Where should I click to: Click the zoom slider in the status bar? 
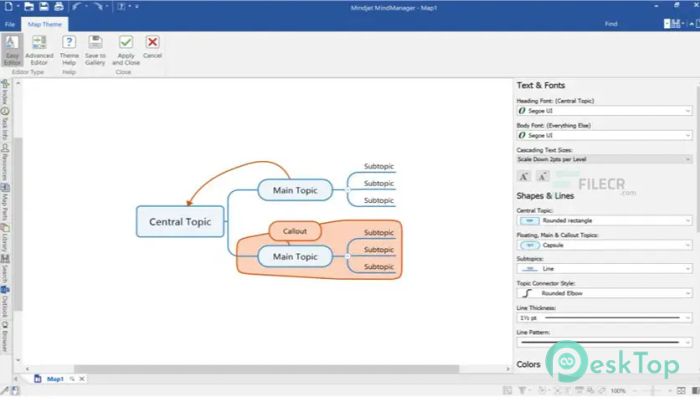click(653, 391)
